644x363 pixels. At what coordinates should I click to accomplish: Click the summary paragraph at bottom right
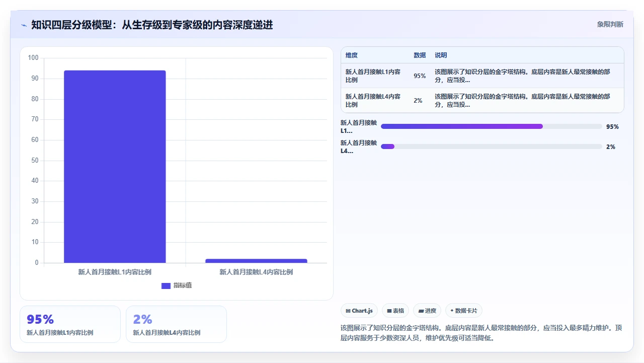click(x=481, y=333)
